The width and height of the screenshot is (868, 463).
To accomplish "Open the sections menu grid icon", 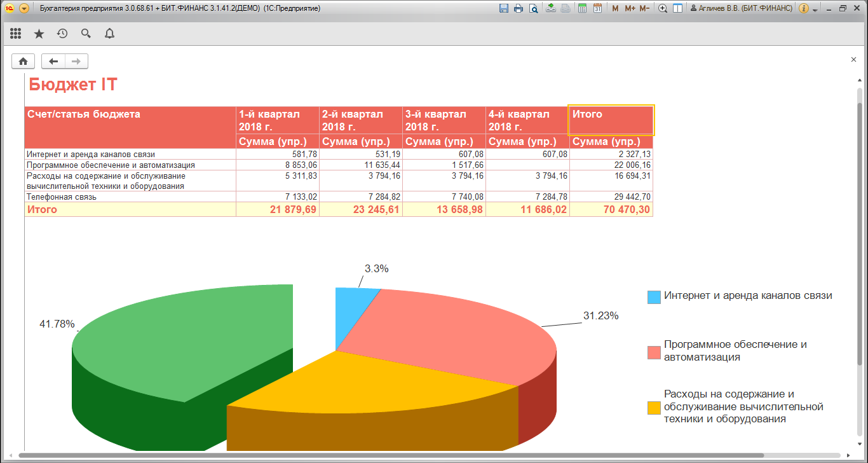I will tap(16, 34).
